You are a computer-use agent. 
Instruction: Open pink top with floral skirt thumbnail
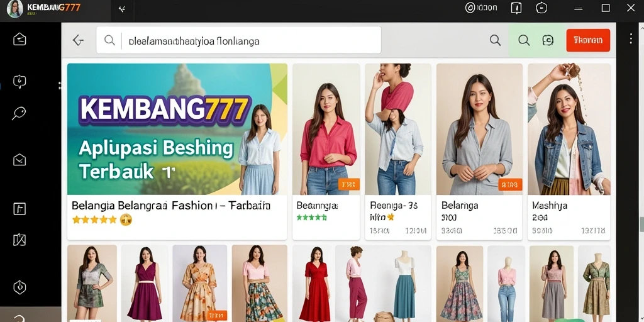point(259,284)
